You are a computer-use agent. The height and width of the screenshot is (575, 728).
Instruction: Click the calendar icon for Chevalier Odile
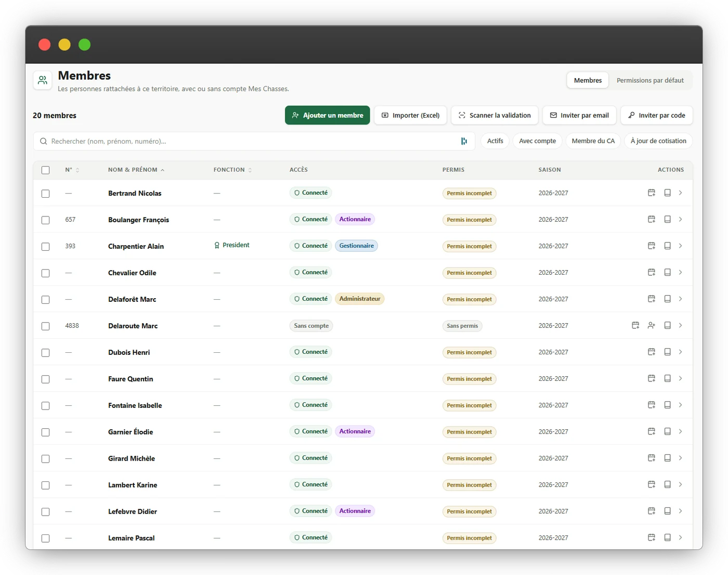652,273
